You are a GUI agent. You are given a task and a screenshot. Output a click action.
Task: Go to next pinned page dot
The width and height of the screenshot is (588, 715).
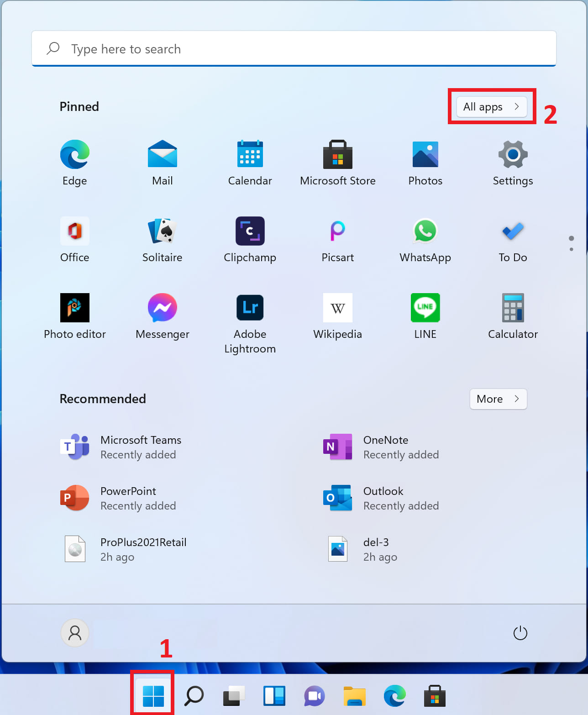[x=571, y=249]
